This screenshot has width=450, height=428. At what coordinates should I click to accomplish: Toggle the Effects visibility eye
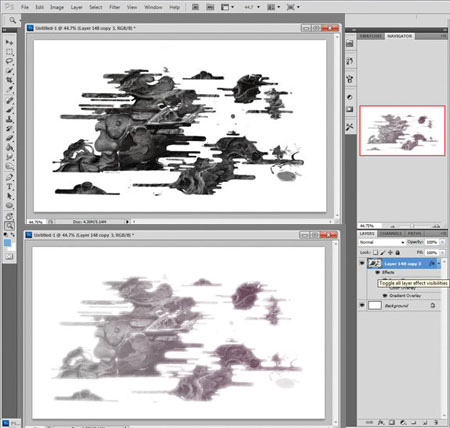tap(378, 272)
